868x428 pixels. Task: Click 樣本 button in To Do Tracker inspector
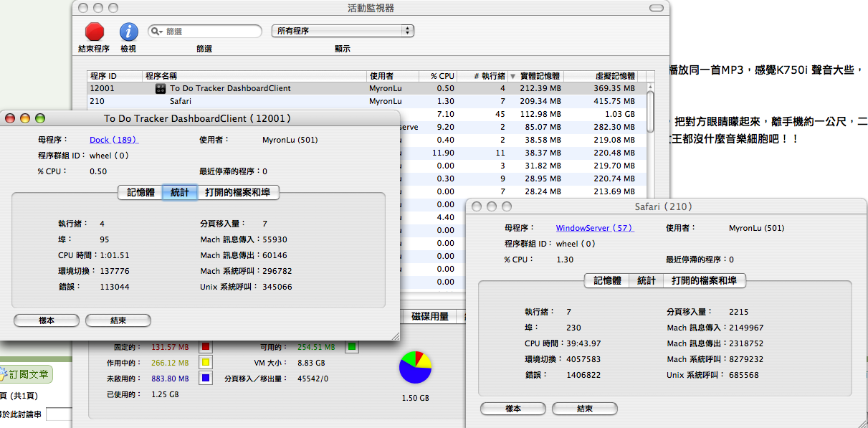click(x=47, y=320)
